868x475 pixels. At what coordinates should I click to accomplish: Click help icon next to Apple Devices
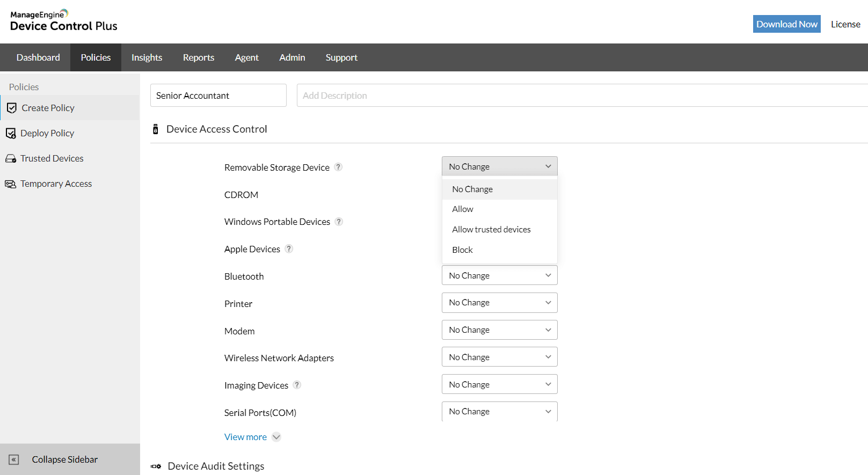click(289, 249)
